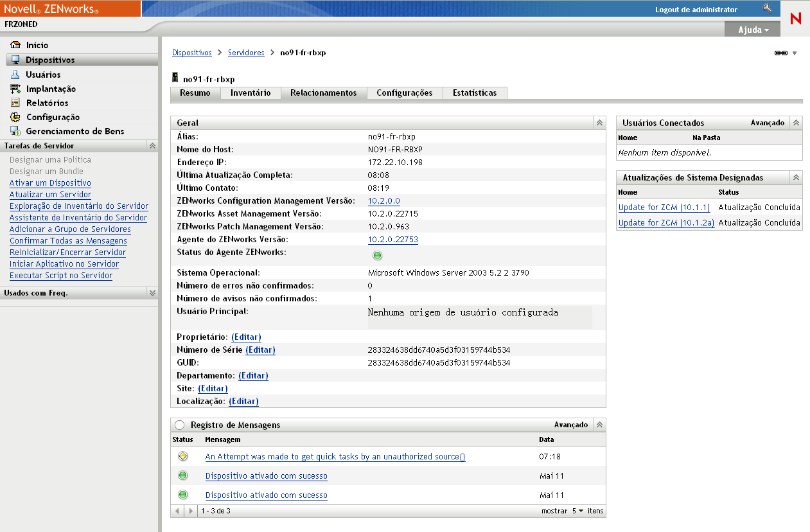Click green status icon of last Dispositivo ativado
Image resolution: width=810 pixels, height=532 pixels.
point(183,495)
